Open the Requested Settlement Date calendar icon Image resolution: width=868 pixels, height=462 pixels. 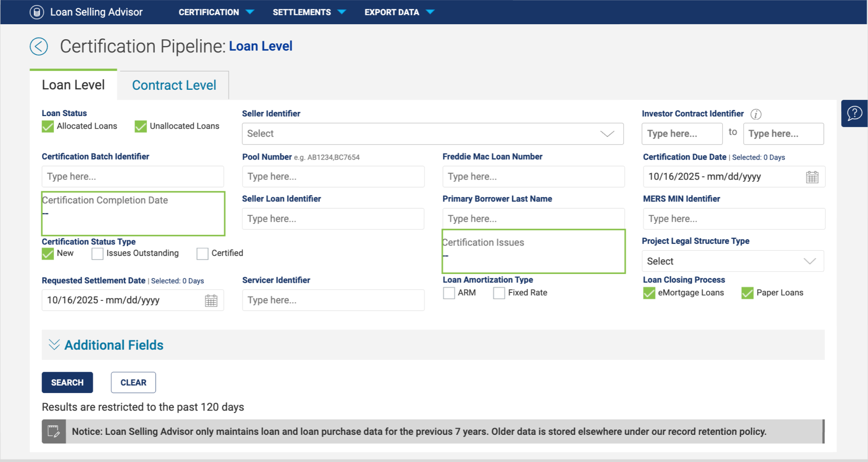211,300
